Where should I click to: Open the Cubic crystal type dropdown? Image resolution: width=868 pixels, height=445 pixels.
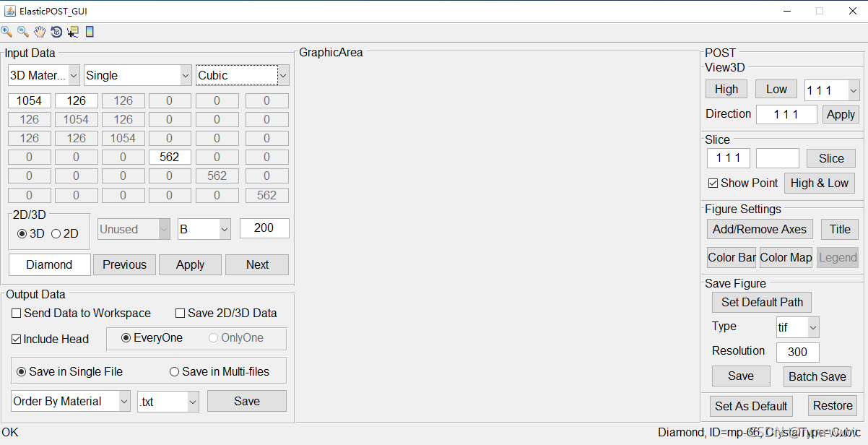(243, 75)
